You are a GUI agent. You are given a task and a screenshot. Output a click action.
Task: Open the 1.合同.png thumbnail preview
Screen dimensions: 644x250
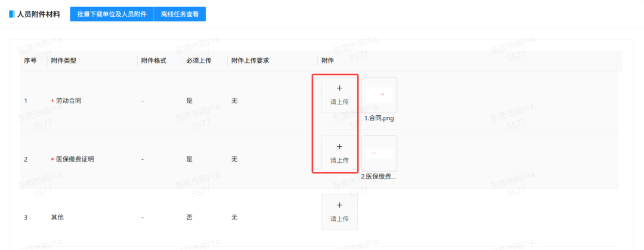pyautogui.click(x=379, y=95)
